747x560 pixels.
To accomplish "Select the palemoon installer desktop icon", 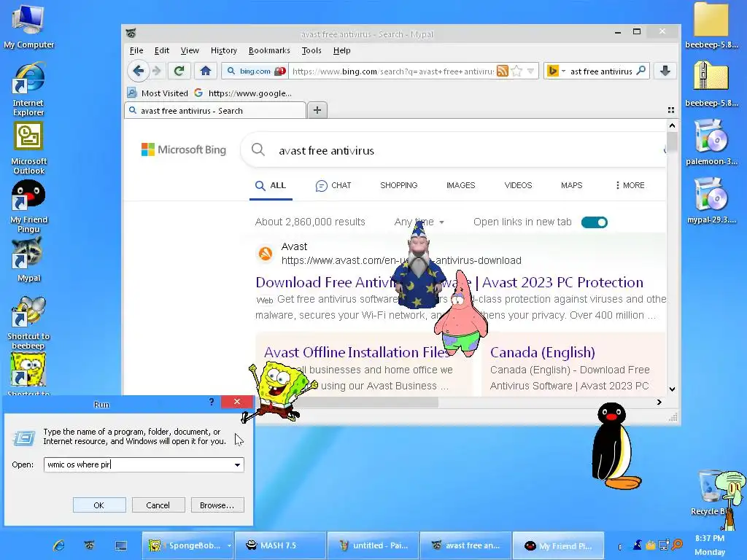I will (x=711, y=142).
